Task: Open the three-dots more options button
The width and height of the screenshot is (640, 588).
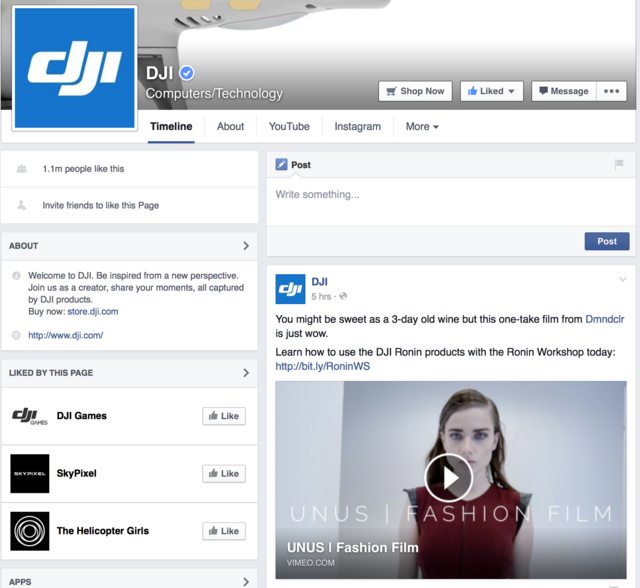Action: 611,91
